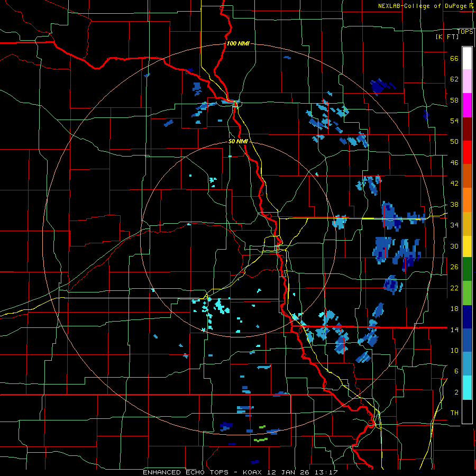
Task: Click the bright red 50 kft swatch
Action: tap(467, 152)
